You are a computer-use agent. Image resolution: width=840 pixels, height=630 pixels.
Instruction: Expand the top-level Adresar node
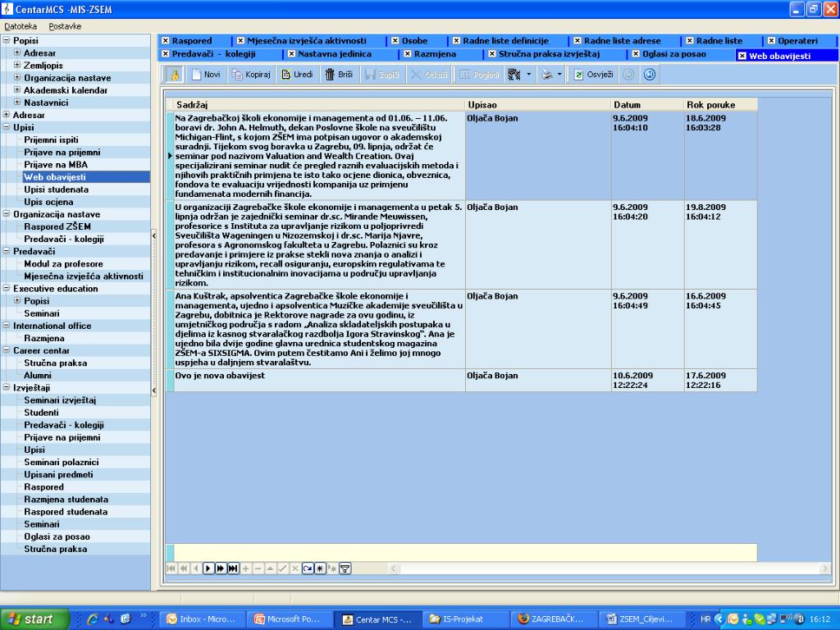[7, 114]
